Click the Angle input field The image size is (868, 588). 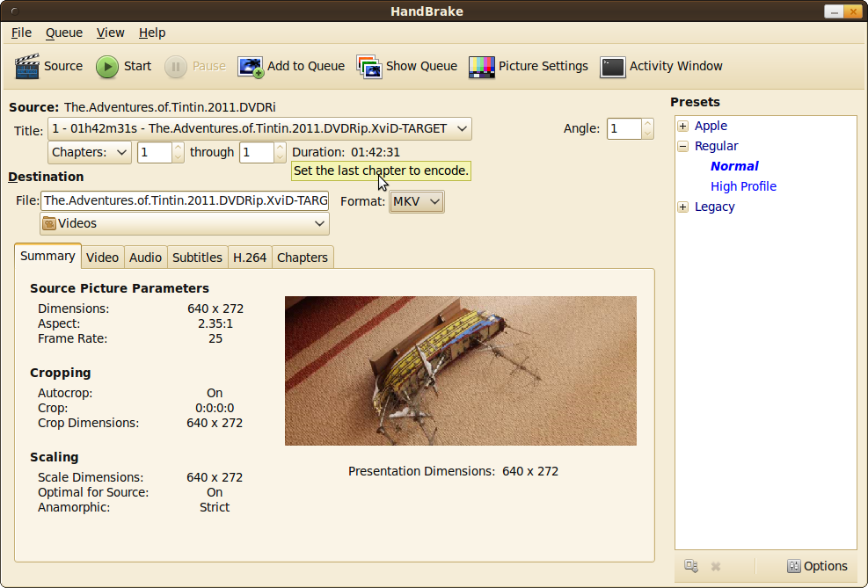[624, 129]
